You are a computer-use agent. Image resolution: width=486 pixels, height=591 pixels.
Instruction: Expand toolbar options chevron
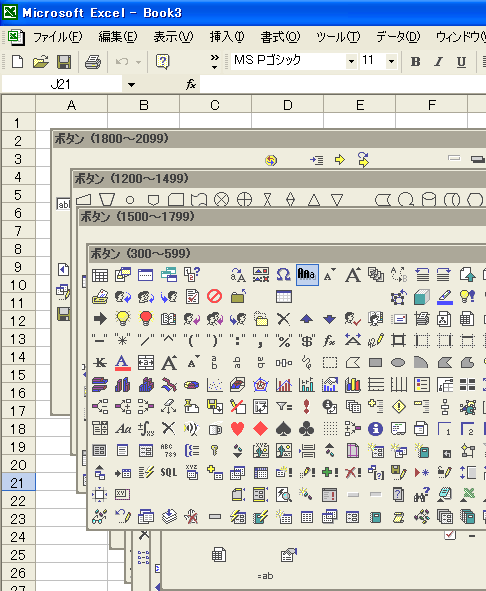[214, 61]
